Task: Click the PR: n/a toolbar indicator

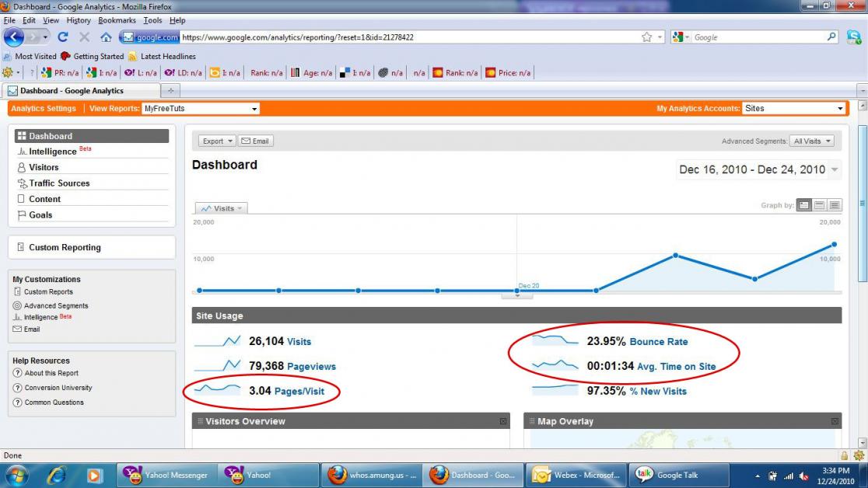Action: (x=61, y=72)
